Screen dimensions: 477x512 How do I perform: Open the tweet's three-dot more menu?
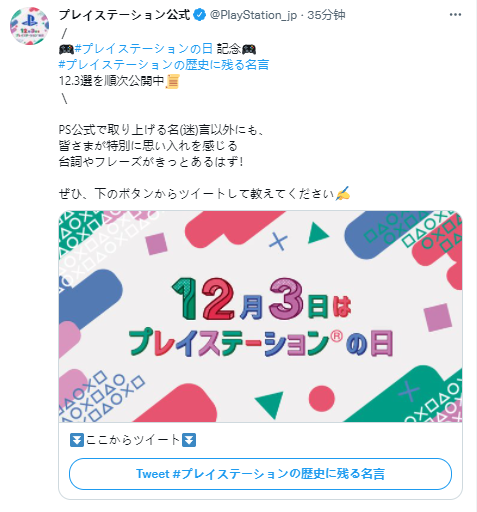pyautogui.click(x=455, y=15)
